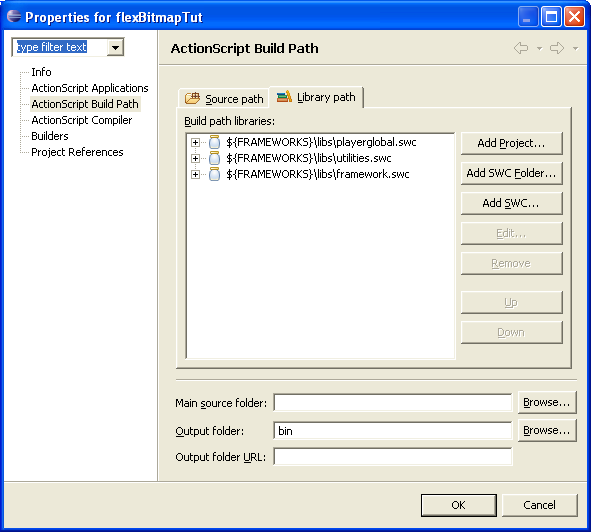Select ActionScript Compiler in the sidebar
591x532 pixels.
click(x=82, y=120)
